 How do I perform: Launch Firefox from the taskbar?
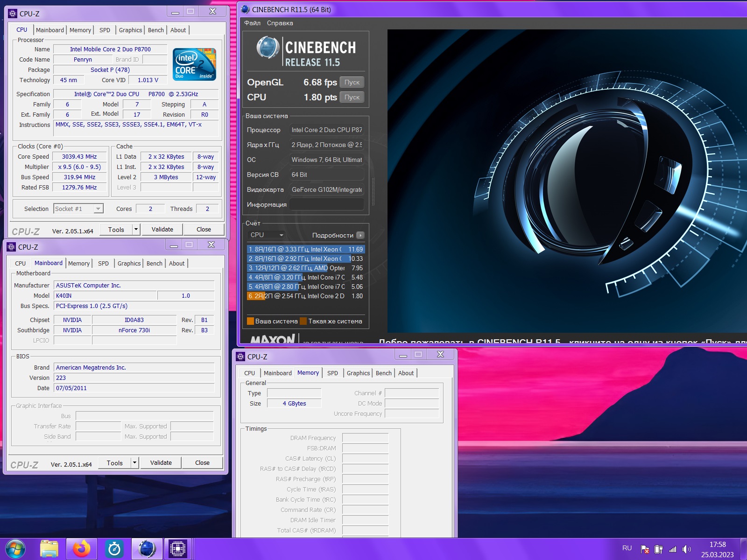pyautogui.click(x=82, y=549)
